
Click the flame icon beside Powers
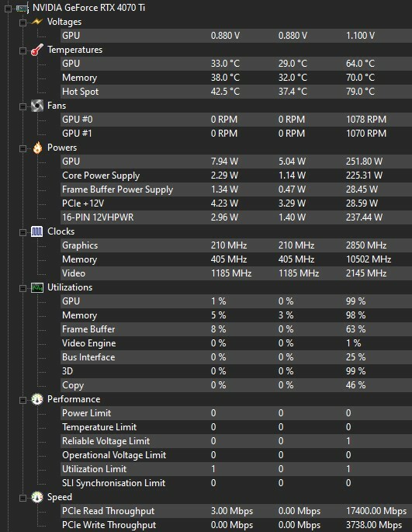pos(37,148)
